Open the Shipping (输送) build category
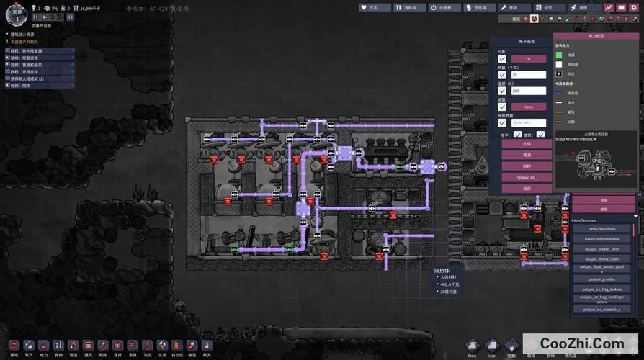This screenshot has width=644, height=360. pos(192,346)
